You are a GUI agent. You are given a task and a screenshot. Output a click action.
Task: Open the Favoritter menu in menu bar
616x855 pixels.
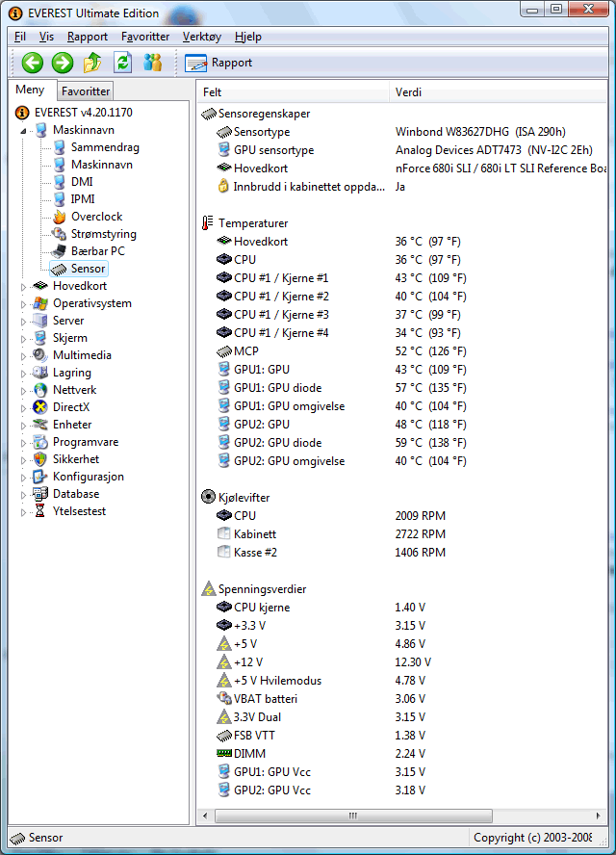(x=145, y=37)
